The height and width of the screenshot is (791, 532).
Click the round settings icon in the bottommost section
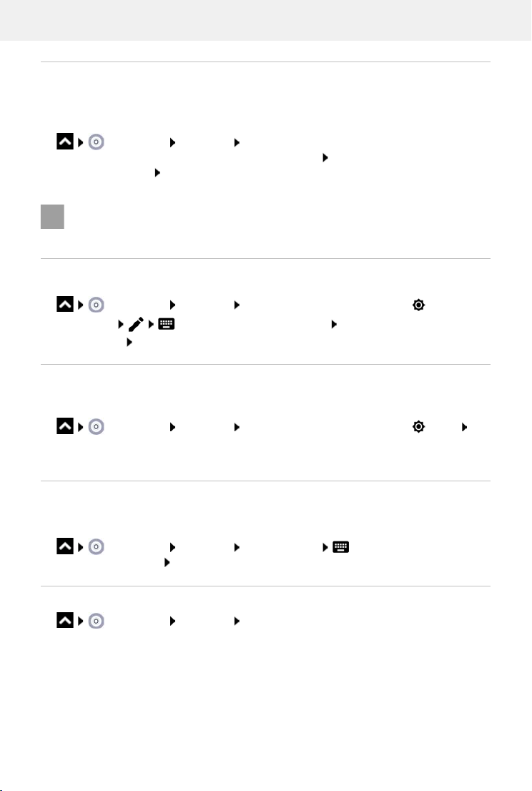pos(97,621)
